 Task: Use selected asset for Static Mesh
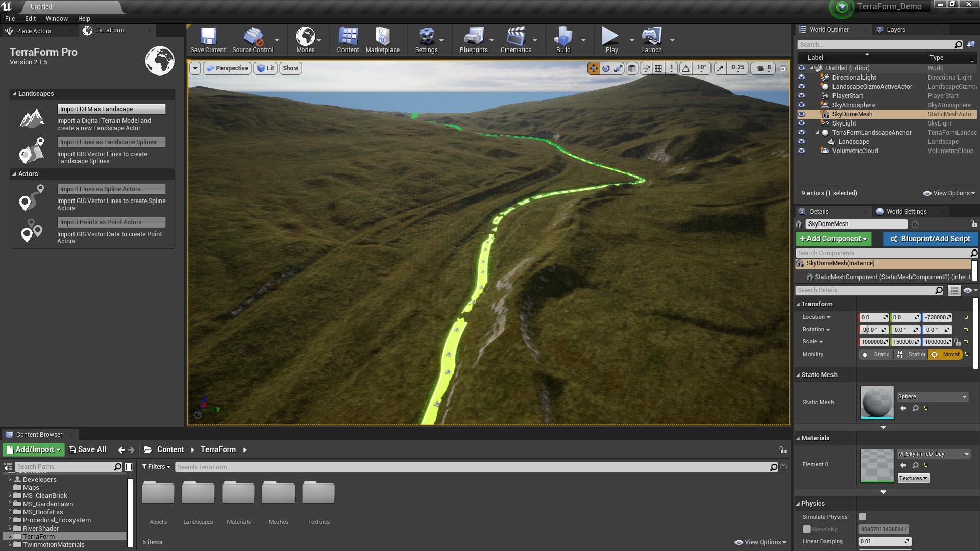pyautogui.click(x=903, y=408)
